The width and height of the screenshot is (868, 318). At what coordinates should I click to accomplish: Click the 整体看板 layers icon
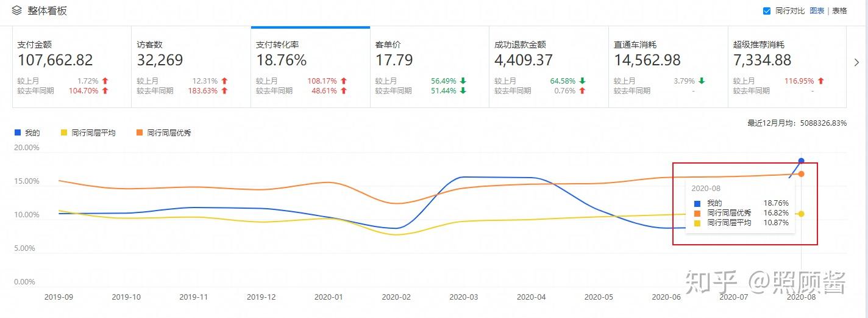click(17, 10)
